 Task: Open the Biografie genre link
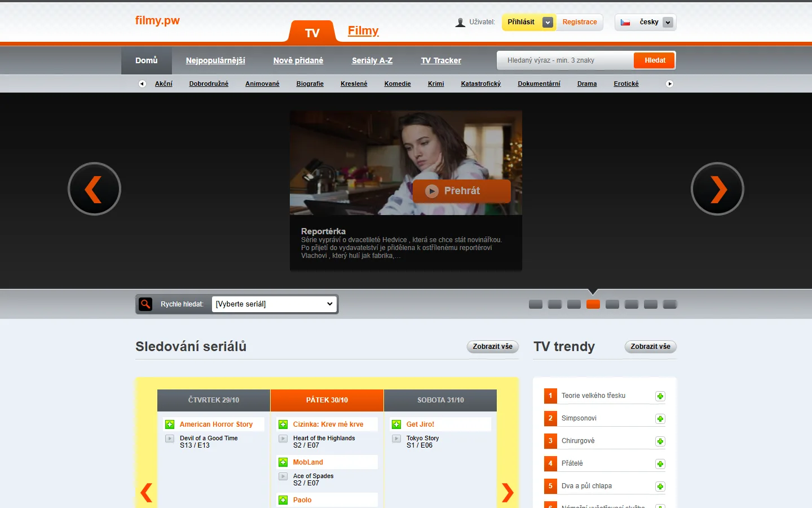point(310,84)
